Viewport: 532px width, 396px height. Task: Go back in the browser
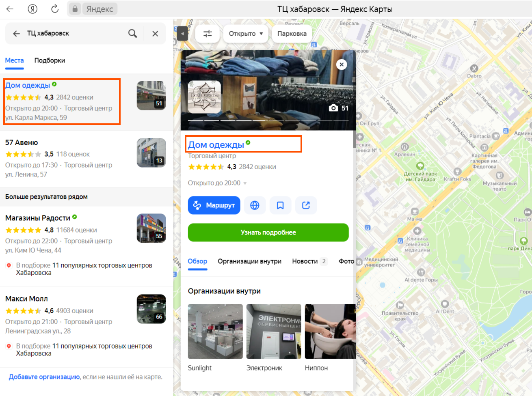pos(10,9)
